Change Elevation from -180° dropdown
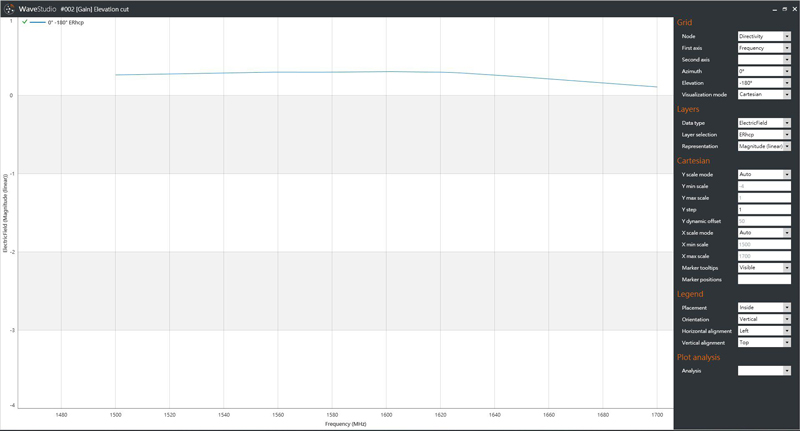This screenshot has height=431, width=800. coord(764,83)
